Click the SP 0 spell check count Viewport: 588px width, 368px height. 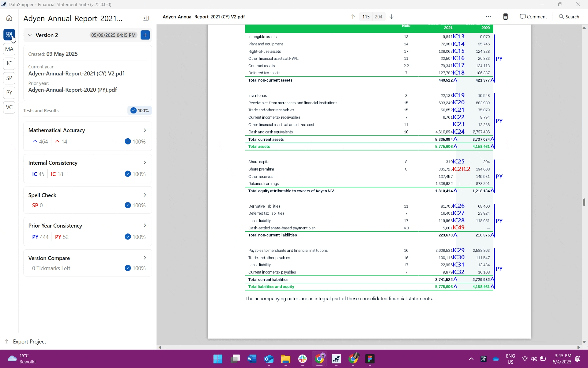coord(37,205)
